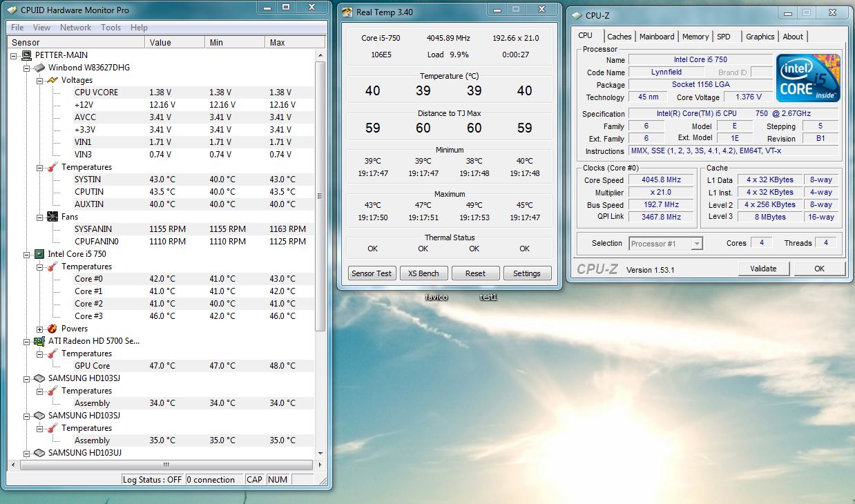The width and height of the screenshot is (855, 504).
Task: Click the Voltages lightning icon
Action: [x=52, y=80]
